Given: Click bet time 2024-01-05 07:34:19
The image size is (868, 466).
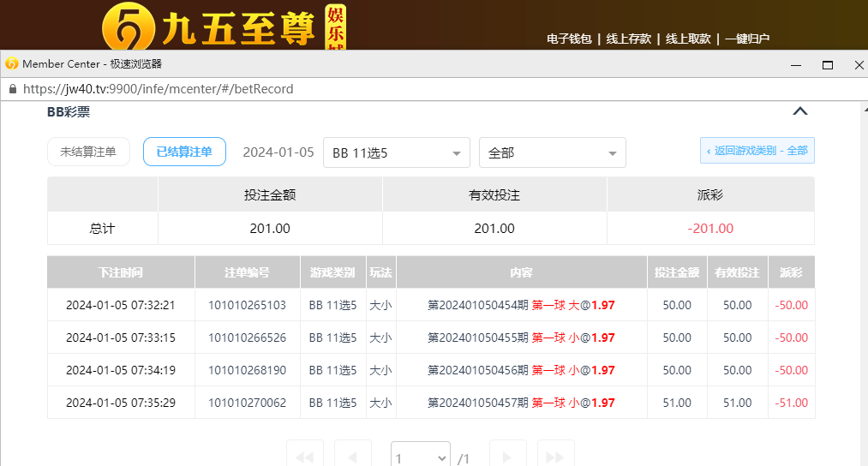Looking at the screenshot, I should (x=121, y=370).
